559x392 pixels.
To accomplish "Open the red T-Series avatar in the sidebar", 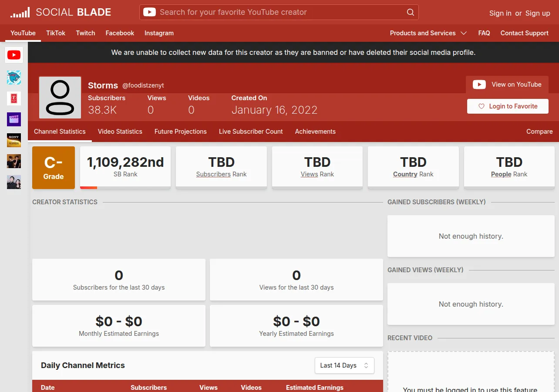I will click(x=14, y=98).
